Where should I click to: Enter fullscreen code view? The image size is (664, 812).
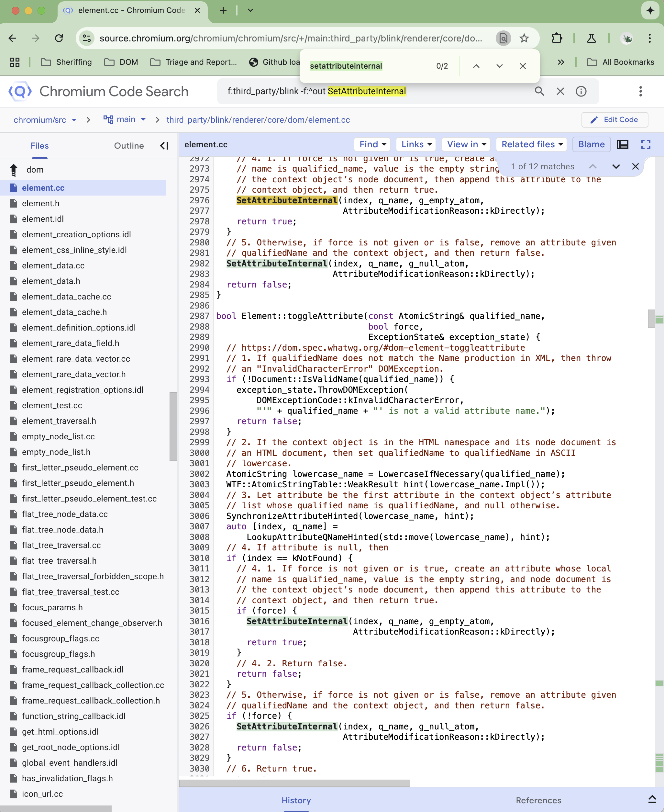pyautogui.click(x=646, y=144)
